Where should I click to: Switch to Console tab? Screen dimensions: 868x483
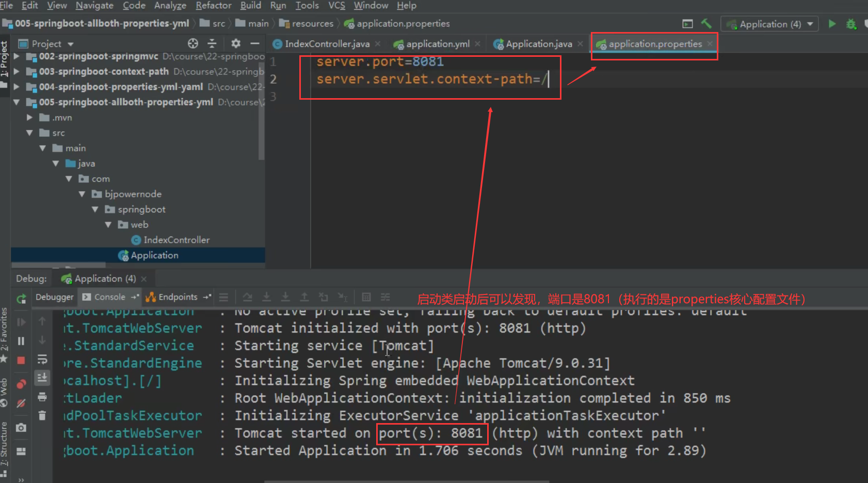pos(109,297)
